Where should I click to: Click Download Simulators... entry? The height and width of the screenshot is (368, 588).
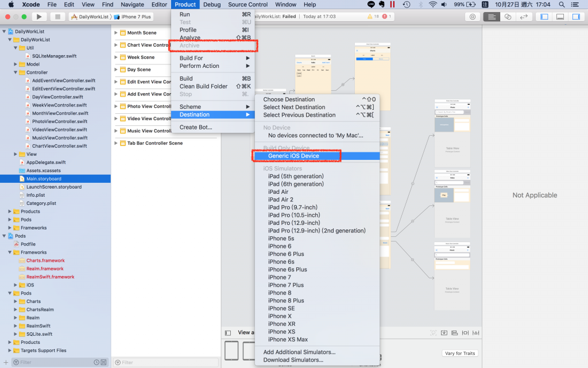click(x=317, y=360)
